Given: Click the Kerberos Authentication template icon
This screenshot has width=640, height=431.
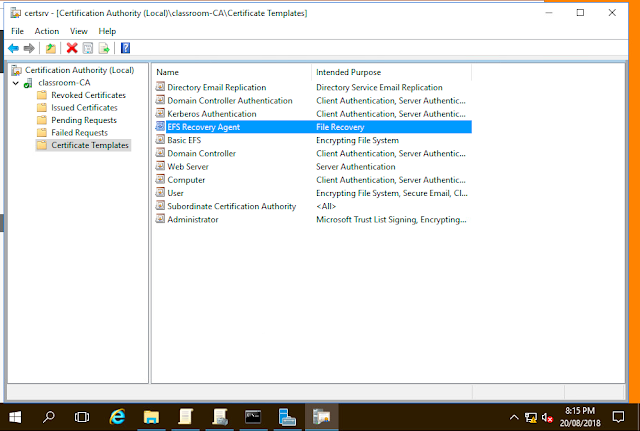Looking at the screenshot, I should click(x=160, y=113).
